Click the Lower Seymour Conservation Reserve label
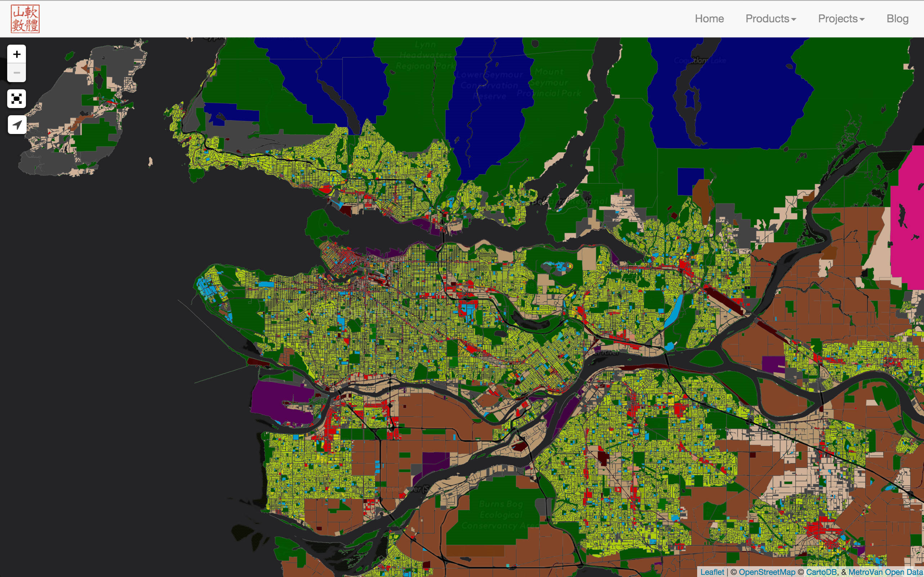The height and width of the screenshot is (577, 924). point(489,85)
